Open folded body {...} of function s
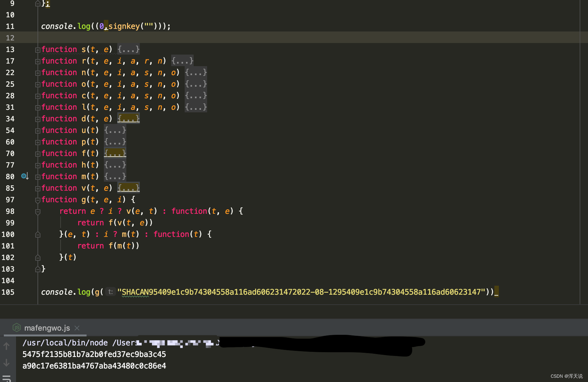The width and height of the screenshot is (588, 382). coord(128,49)
